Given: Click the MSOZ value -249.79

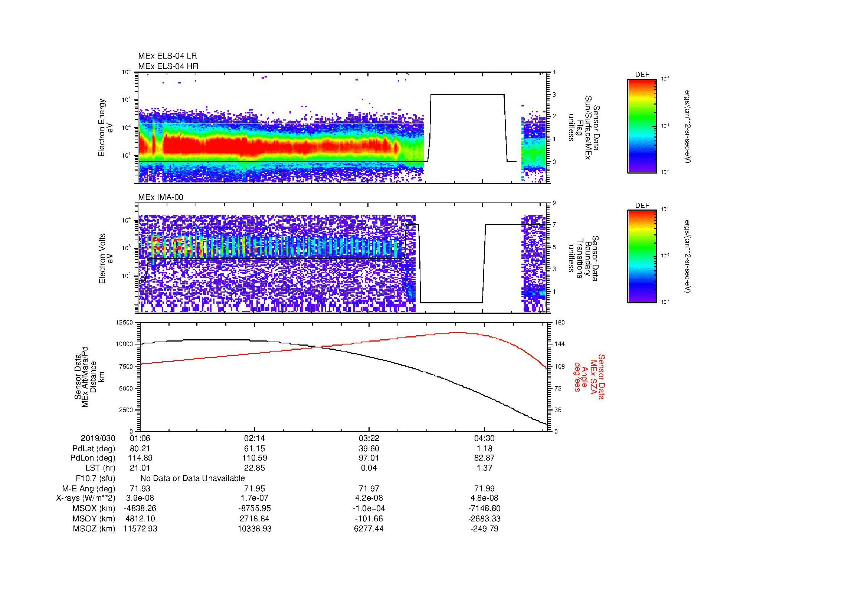Looking at the screenshot, I should [x=484, y=529].
